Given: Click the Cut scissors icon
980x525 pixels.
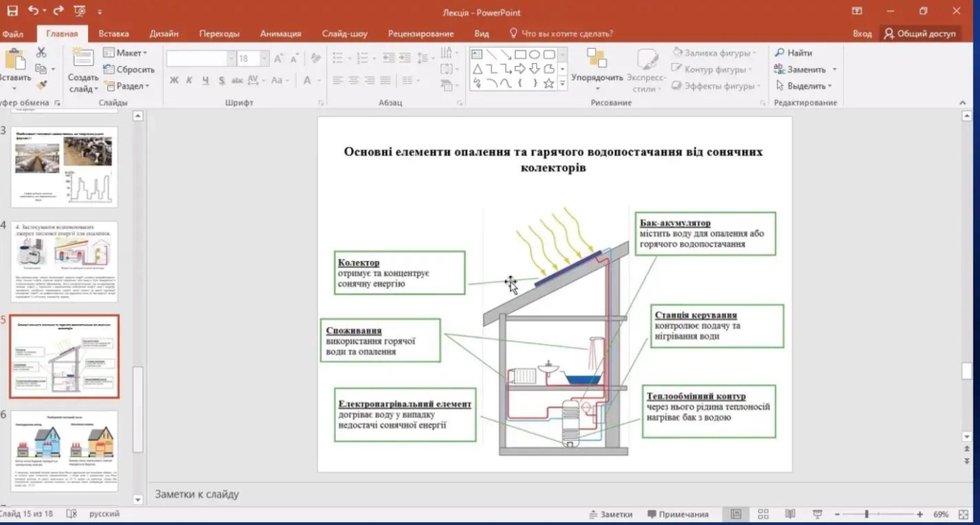Looking at the screenshot, I should 41,53.
